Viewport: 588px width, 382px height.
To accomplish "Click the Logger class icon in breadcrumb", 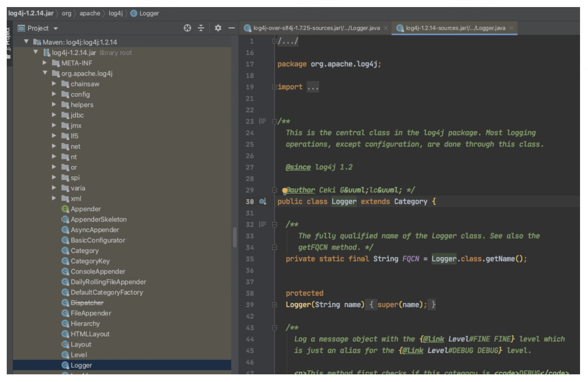I will 134,13.
